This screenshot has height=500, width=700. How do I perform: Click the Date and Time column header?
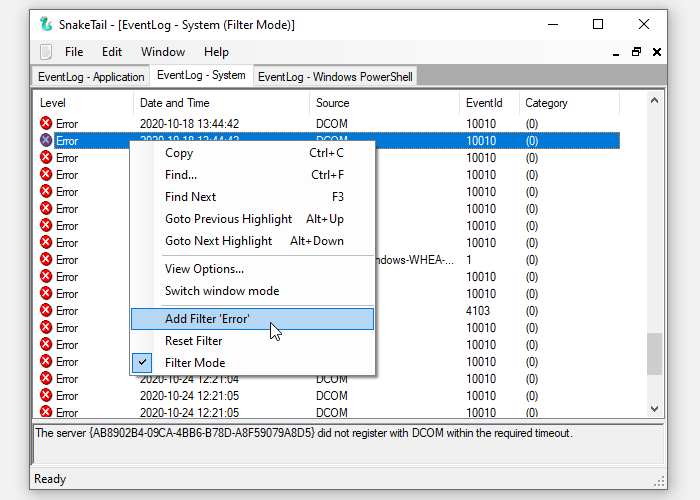pos(175,103)
